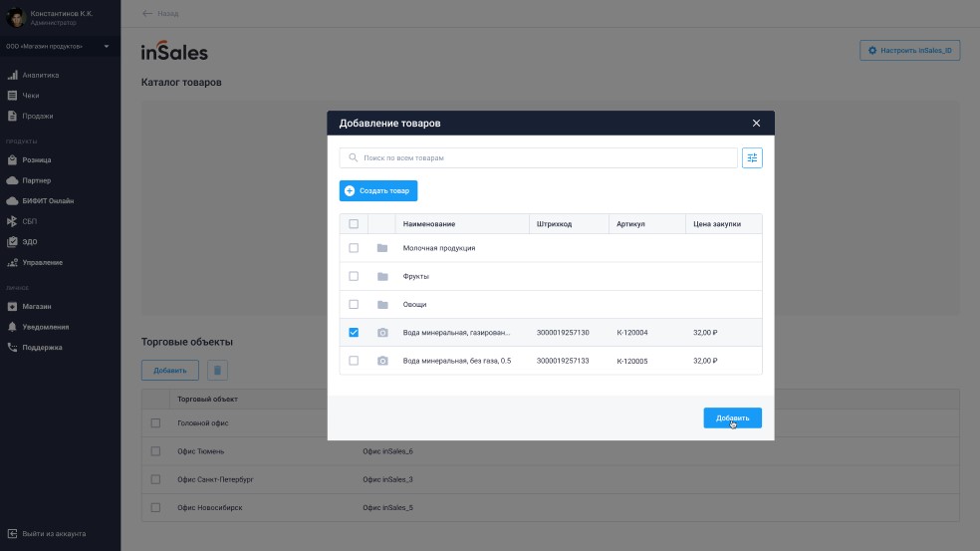Click the Цена закупки column header

tap(717, 224)
